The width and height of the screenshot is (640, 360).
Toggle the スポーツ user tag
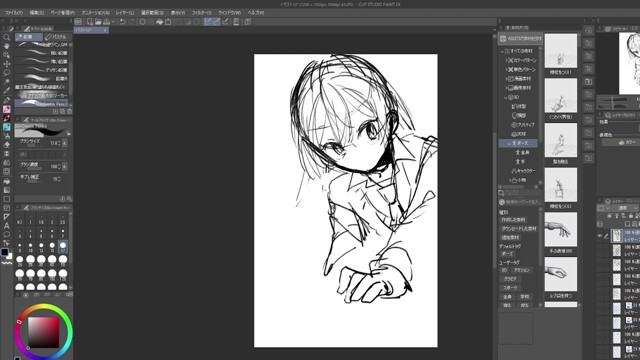click(510, 288)
